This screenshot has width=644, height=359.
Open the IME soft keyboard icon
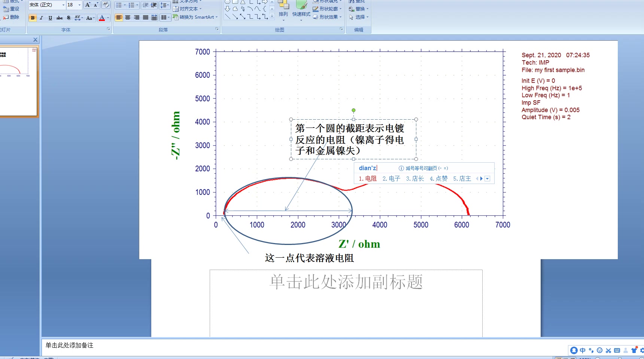[x=617, y=350]
